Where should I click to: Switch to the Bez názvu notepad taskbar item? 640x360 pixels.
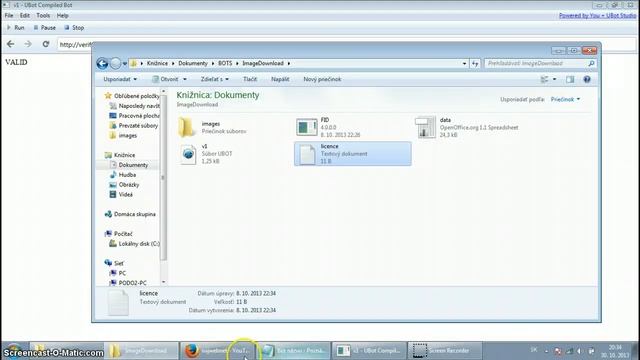[294, 351]
